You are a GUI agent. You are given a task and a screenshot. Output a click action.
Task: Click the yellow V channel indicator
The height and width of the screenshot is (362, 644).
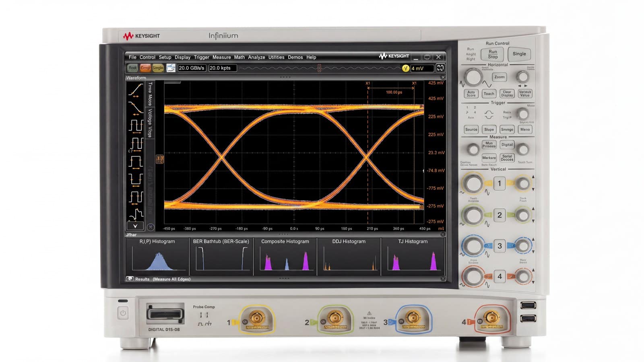[x=405, y=68]
